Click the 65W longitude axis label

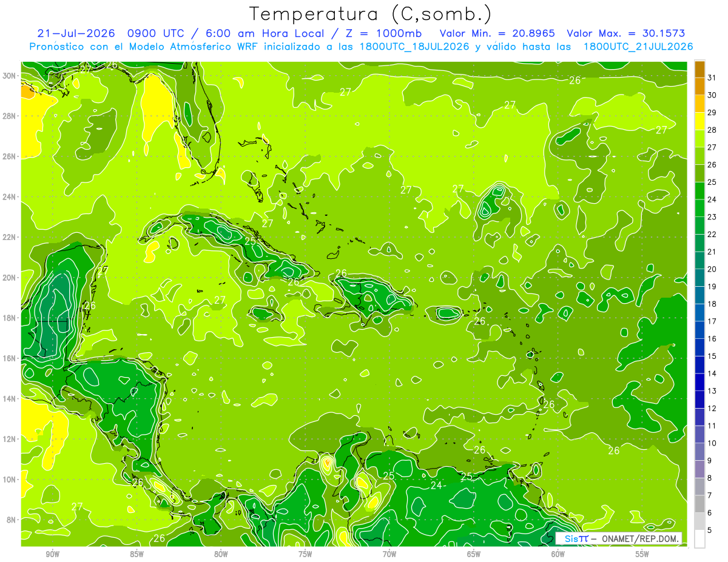(x=474, y=555)
